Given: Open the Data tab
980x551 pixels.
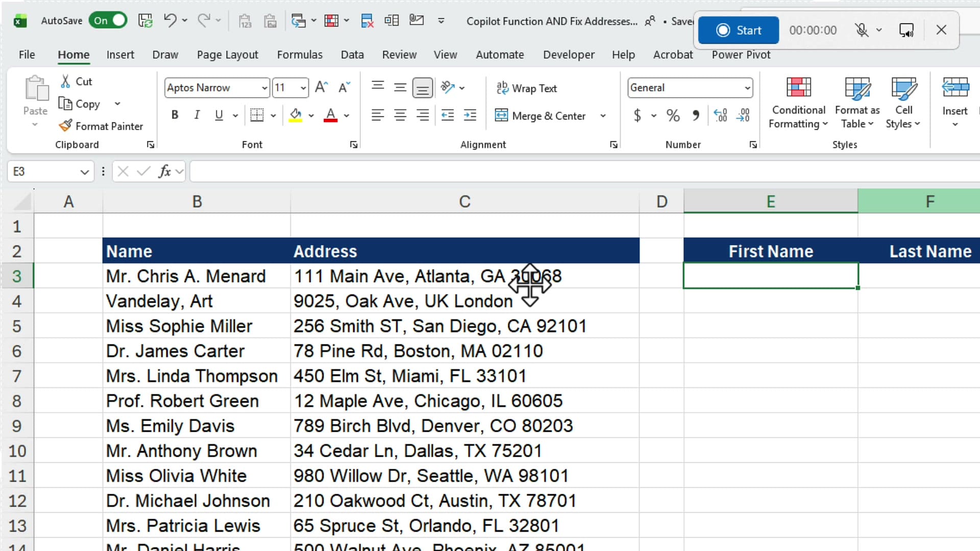Looking at the screenshot, I should (352, 55).
